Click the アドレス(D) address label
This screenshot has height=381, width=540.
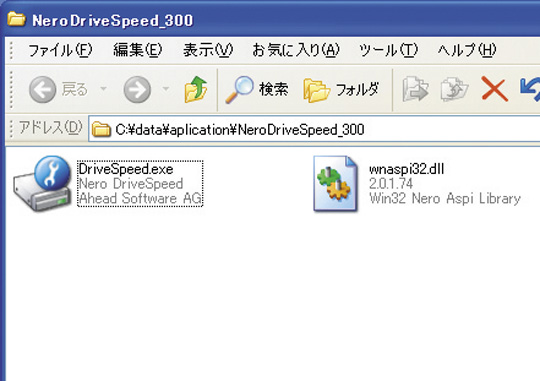point(50,127)
